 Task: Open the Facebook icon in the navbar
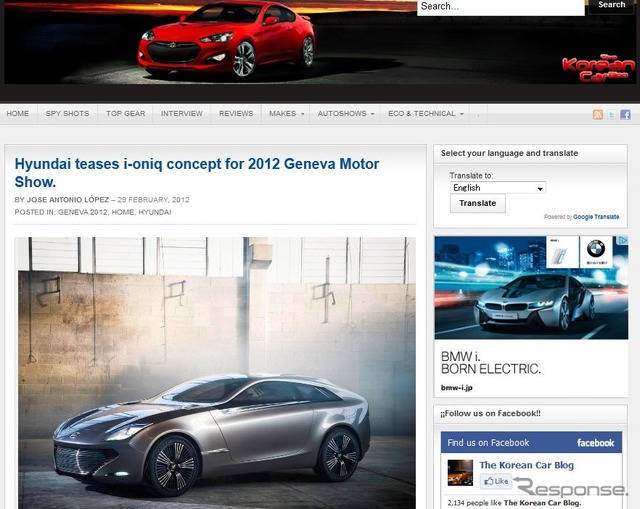[625, 115]
